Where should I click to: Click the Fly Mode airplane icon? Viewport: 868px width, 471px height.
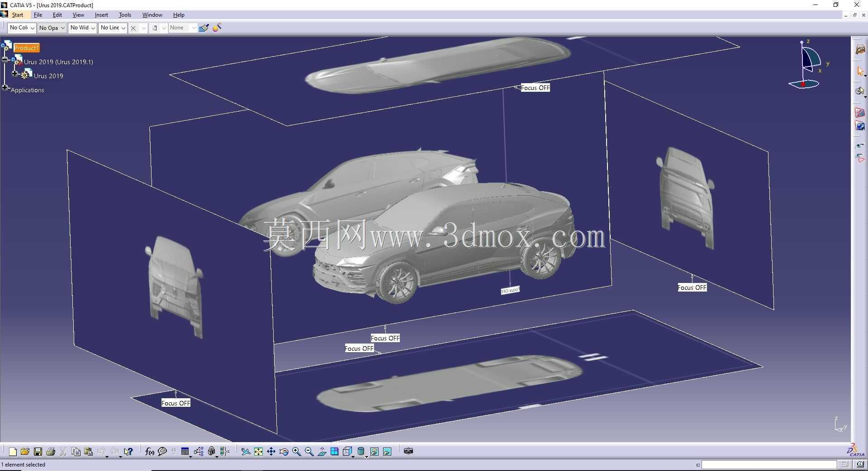(x=246, y=451)
